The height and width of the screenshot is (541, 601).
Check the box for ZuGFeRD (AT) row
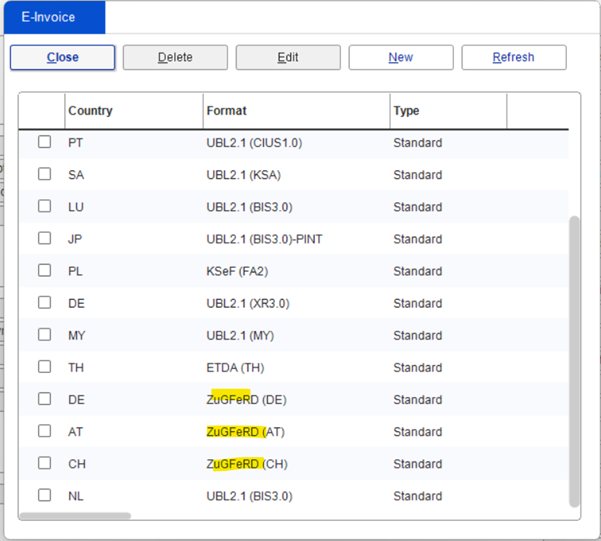[44, 431]
